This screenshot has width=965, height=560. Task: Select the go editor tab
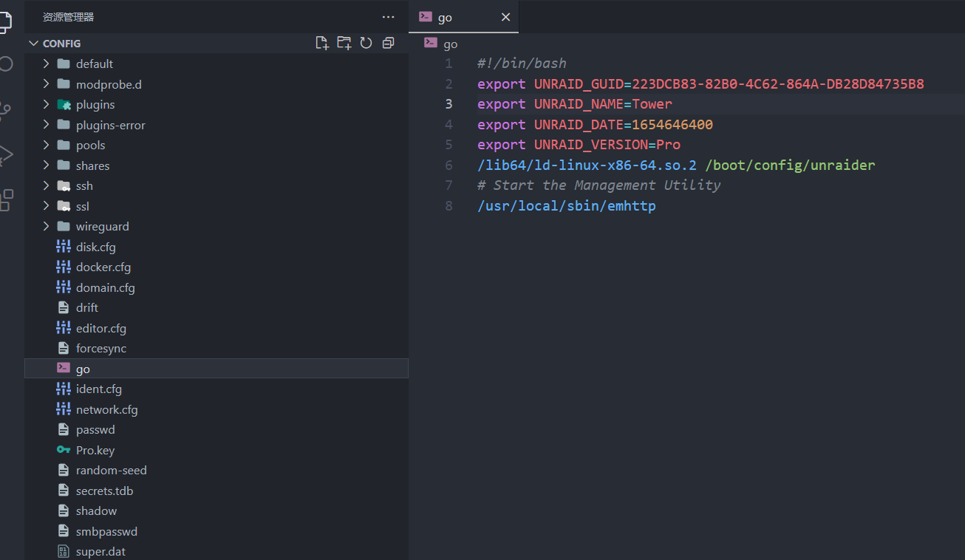click(463, 17)
